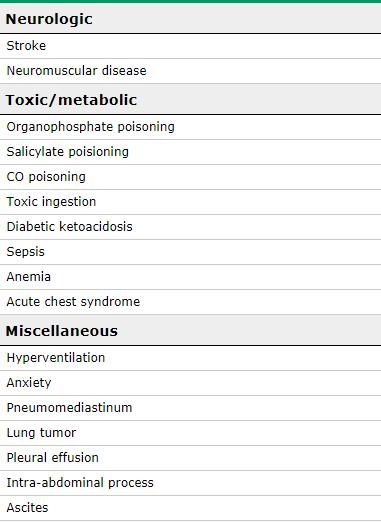This screenshot has height=523, width=381.
Task: Select the Salicylate poisioning entry
Action: (190, 152)
